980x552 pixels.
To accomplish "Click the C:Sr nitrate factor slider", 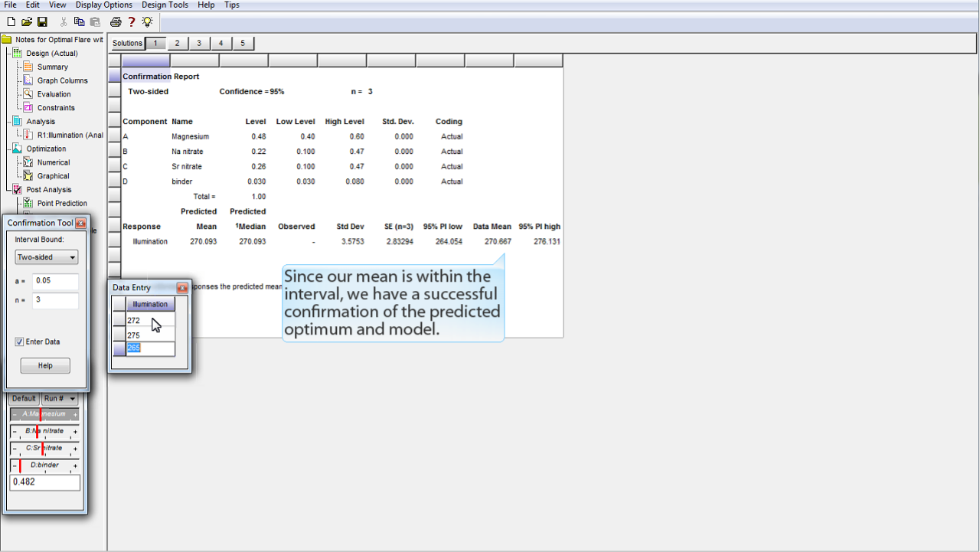I will [44, 448].
